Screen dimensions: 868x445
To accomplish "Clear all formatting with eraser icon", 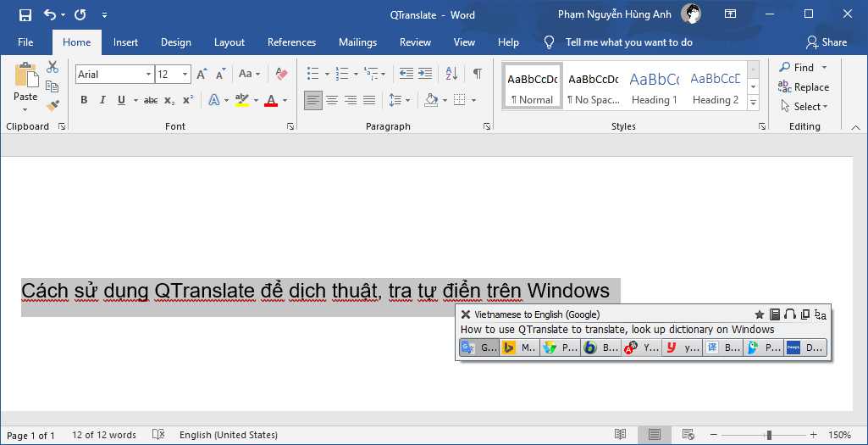I will click(x=282, y=74).
